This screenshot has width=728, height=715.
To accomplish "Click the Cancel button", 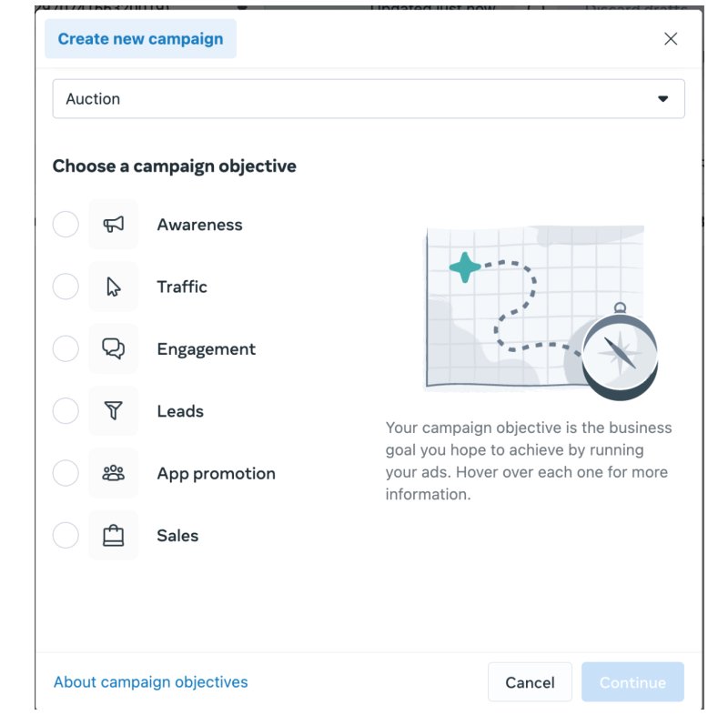I will click(x=530, y=682).
